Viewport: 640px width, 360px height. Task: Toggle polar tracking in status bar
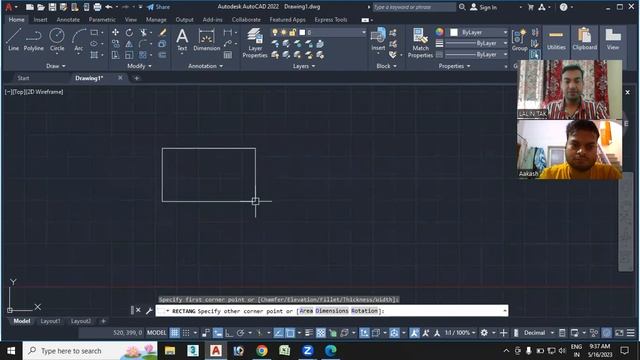(x=240, y=333)
